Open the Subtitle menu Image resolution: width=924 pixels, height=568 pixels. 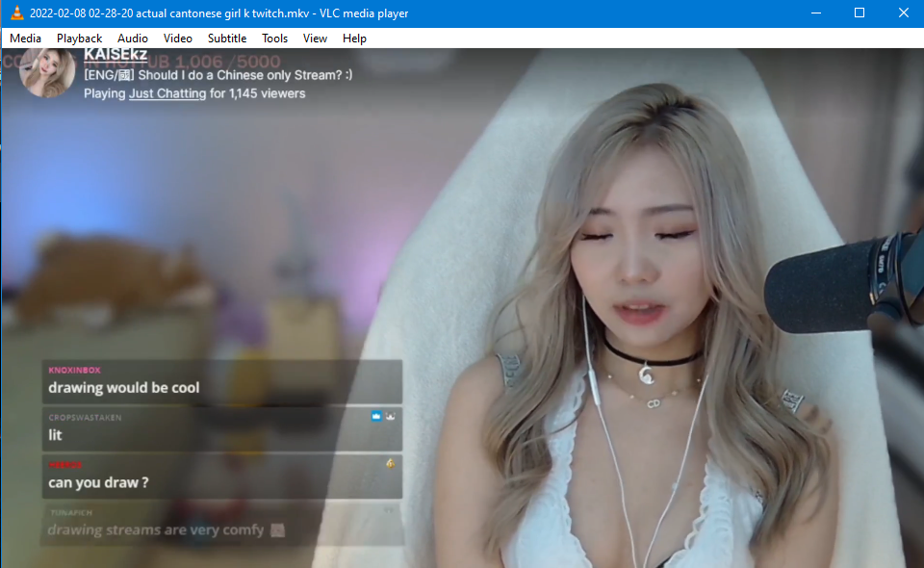tap(227, 39)
